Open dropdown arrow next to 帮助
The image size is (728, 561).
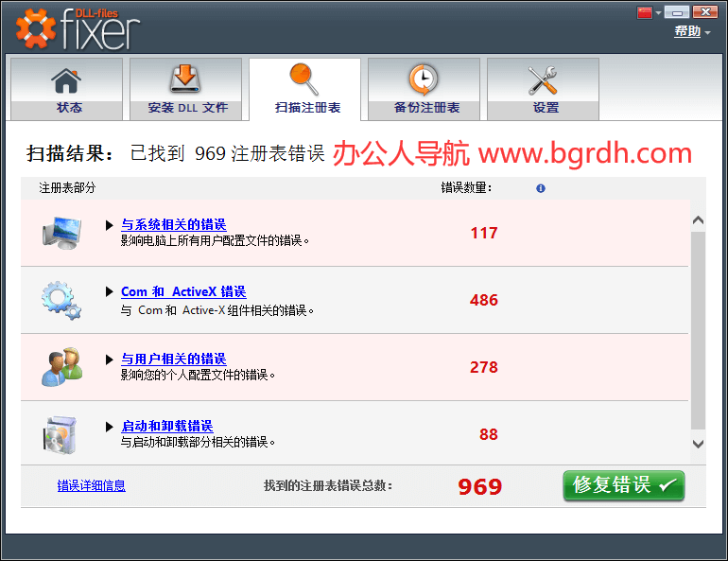707,32
